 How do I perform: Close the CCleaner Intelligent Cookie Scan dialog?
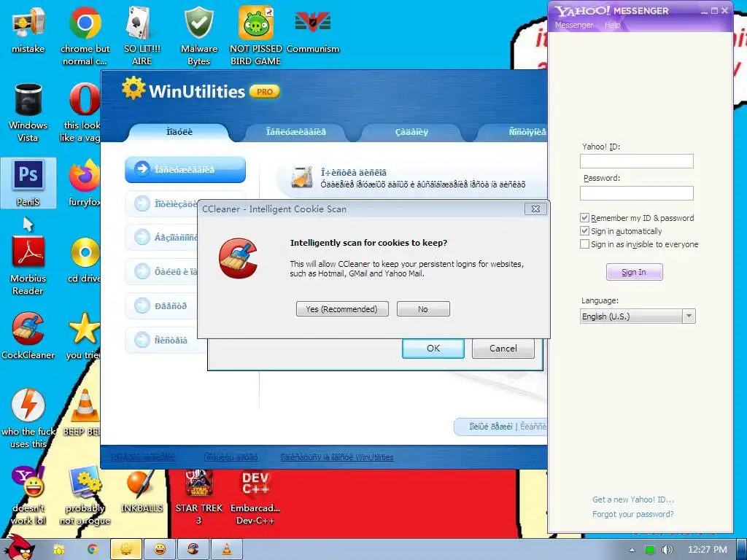coord(535,209)
